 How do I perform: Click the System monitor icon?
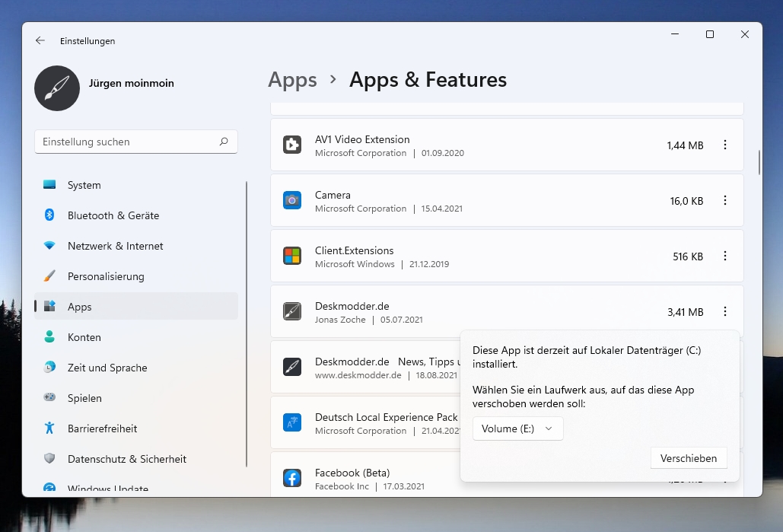(x=49, y=185)
